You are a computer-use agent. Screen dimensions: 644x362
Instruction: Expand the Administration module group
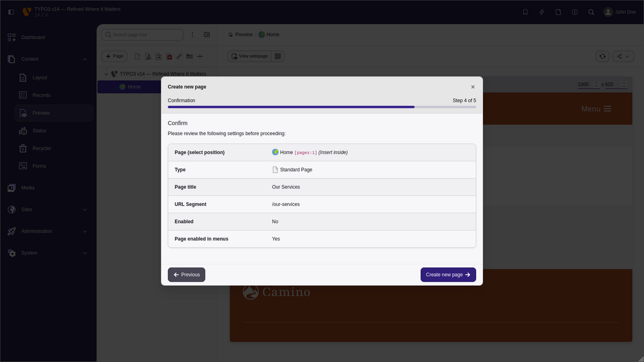tap(85, 232)
